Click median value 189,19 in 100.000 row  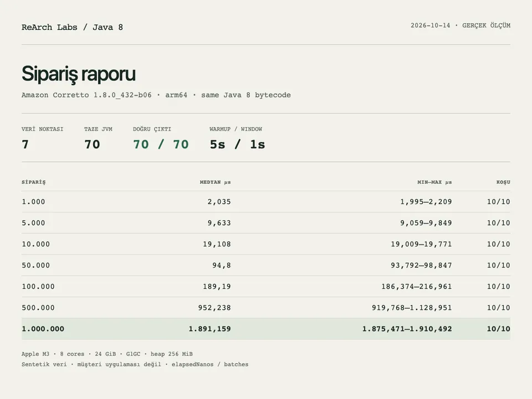[x=217, y=287]
